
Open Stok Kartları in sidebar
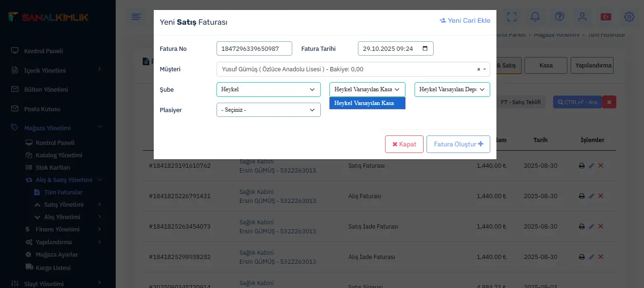pos(53,167)
